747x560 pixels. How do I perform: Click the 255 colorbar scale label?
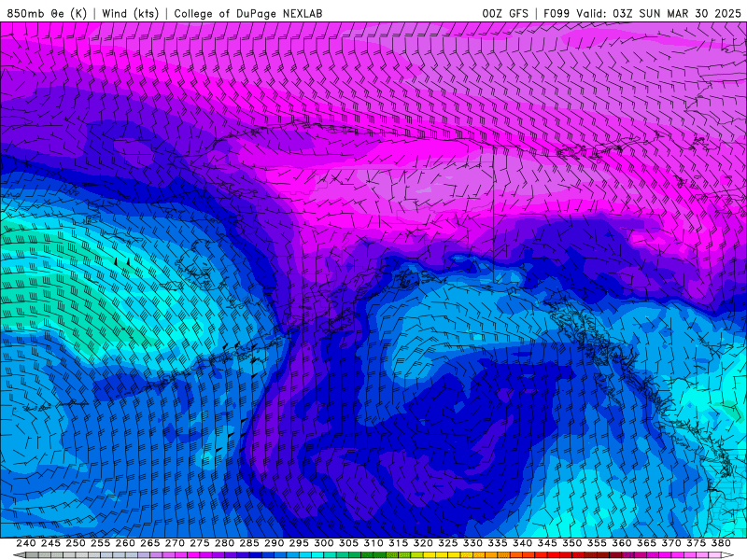[x=100, y=543]
